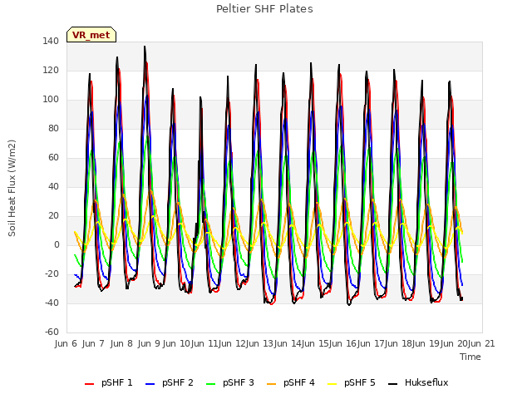This screenshot has height=399, width=532.
Task: Click the pSHF 4 legend label
Action: (x=299, y=382)
